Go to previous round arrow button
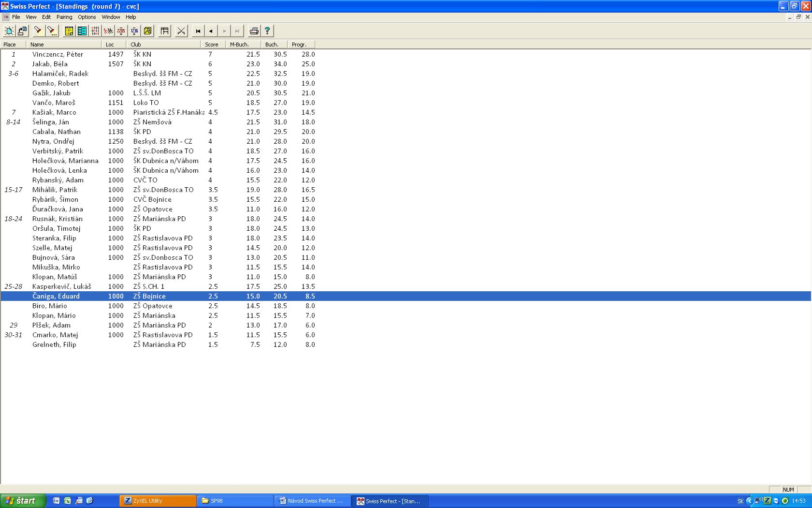Image resolution: width=812 pixels, height=508 pixels. (x=211, y=31)
